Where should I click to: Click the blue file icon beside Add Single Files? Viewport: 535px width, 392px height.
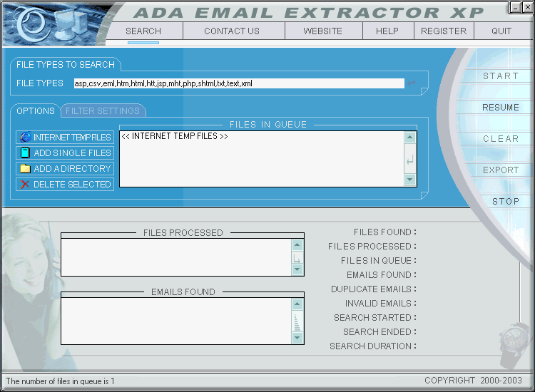pos(25,153)
